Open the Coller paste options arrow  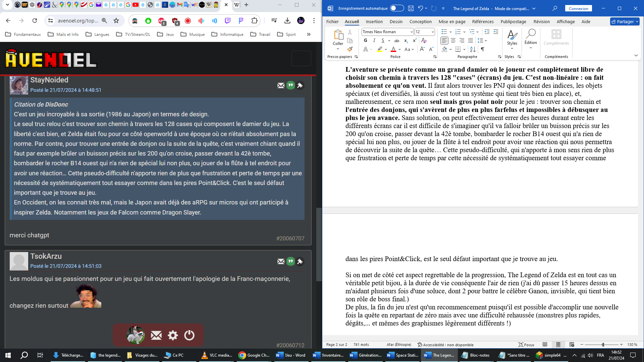[338, 49]
